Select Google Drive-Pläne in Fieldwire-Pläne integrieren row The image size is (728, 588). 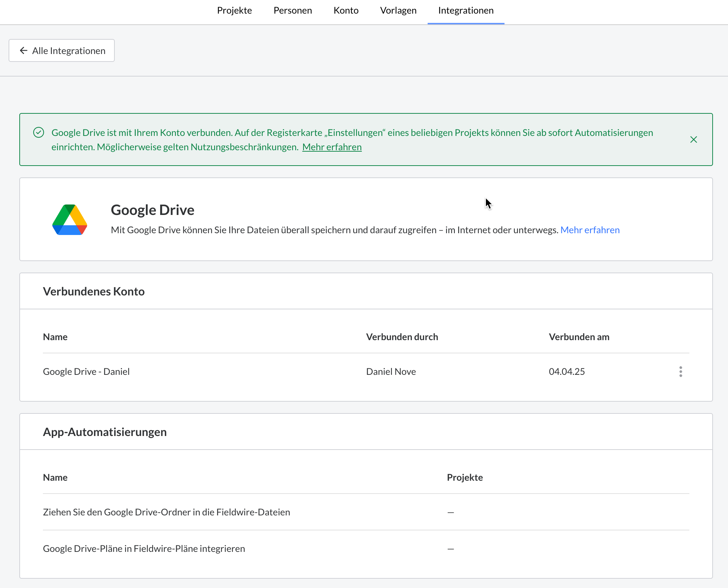point(366,549)
